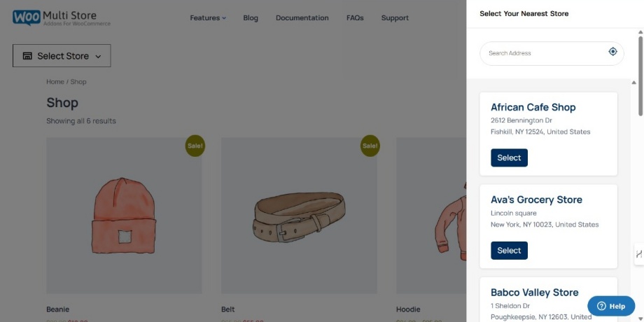Image resolution: width=644 pixels, height=322 pixels.
Task: Click the store list scroll-up arrow
Action: pos(633,83)
